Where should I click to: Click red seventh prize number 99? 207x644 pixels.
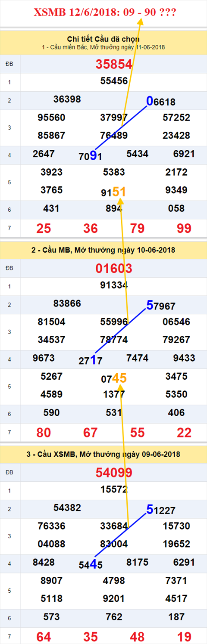[x=184, y=229]
